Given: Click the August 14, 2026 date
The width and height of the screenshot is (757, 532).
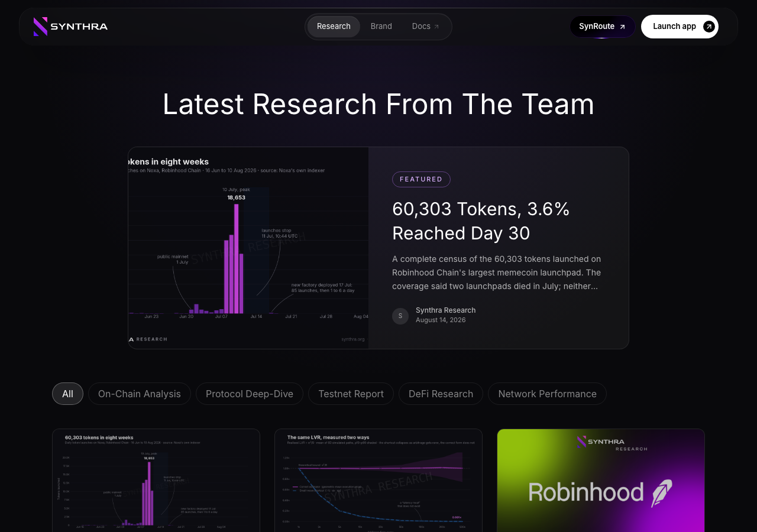Looking at the screenshot, I should tap(441, 320).
